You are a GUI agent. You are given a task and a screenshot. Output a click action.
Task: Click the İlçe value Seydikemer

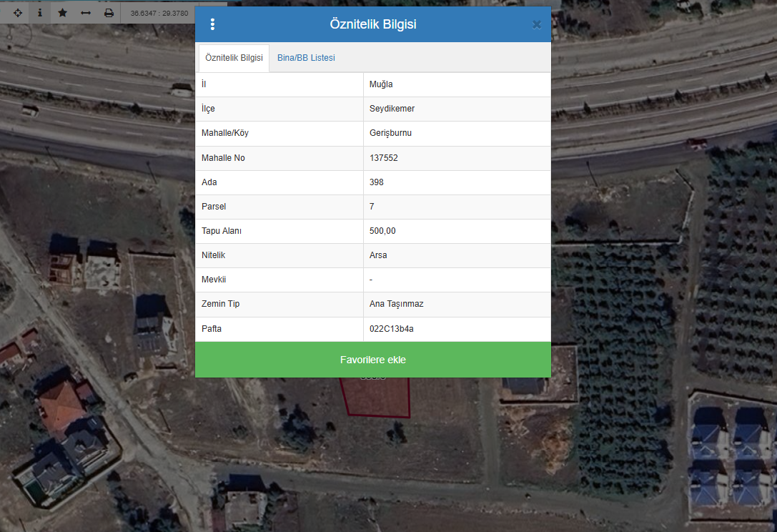392,109
